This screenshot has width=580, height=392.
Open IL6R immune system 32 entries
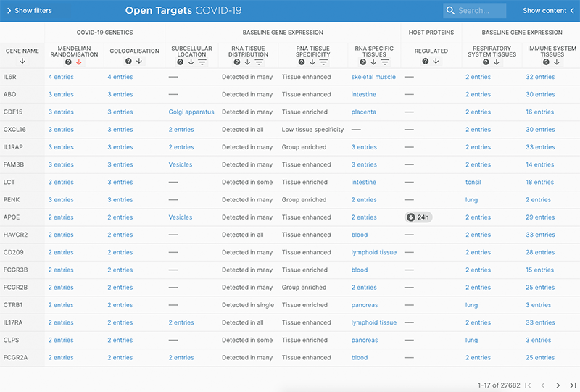(x=540, y=77)
